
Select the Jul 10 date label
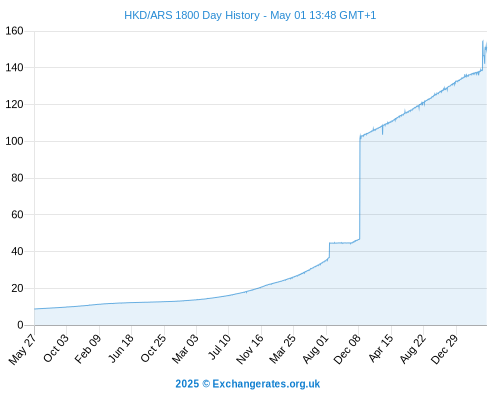pyautogui.click(x=219, y=346)
